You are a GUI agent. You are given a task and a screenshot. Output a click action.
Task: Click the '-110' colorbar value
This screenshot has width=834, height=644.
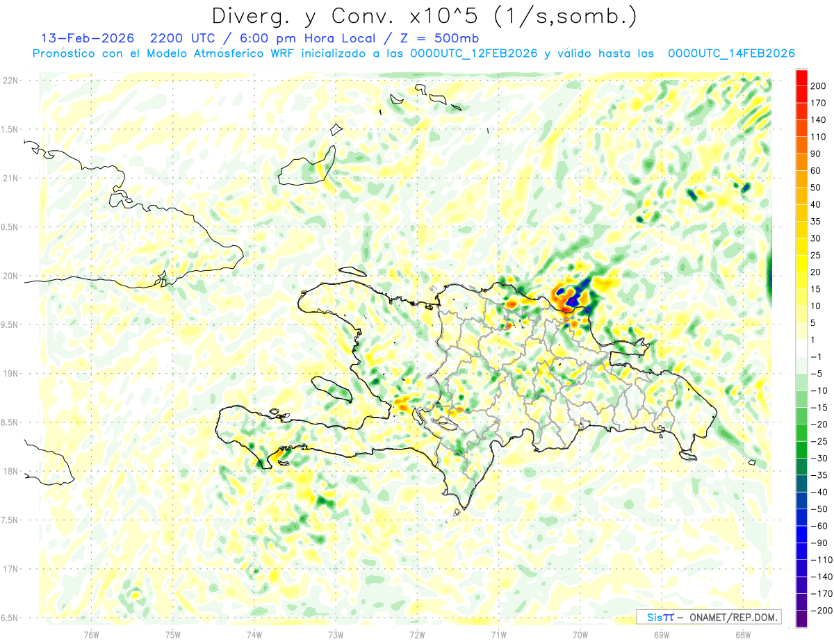pyautogui.click(x=821, y=561)
